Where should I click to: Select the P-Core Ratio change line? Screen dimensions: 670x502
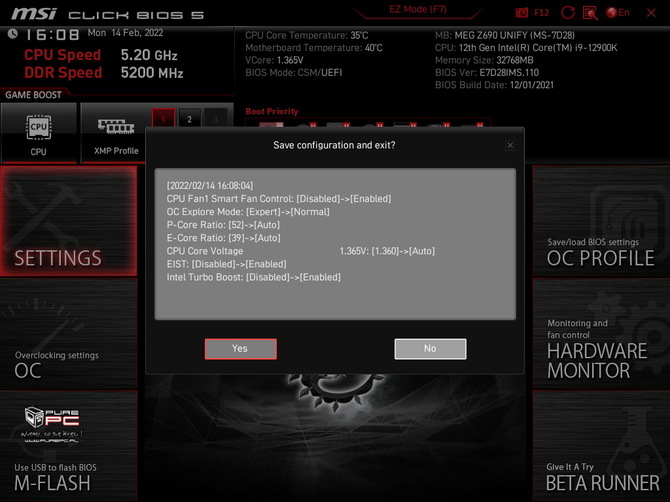pos(223,225)
